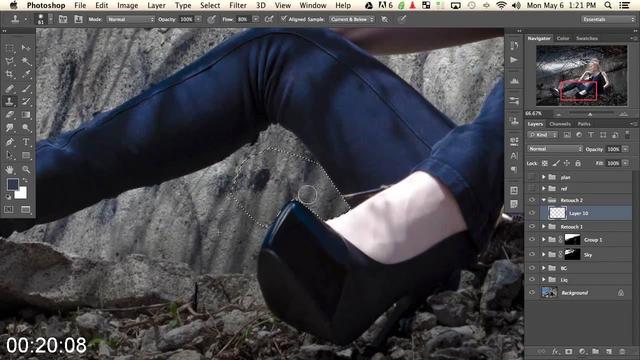Hide the Group 1 layer group
Screen dimensions: 640x360
pyautogui.click(x=531, y=240)
